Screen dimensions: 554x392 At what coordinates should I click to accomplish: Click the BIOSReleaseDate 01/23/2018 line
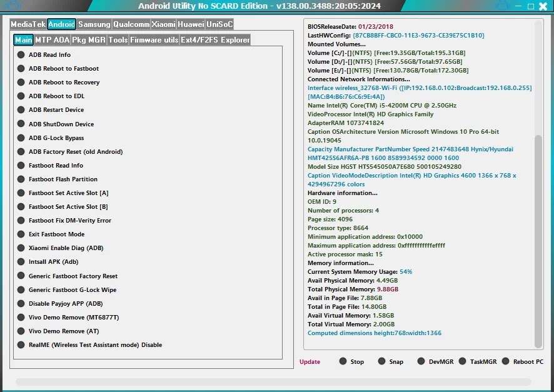point(350,27)
